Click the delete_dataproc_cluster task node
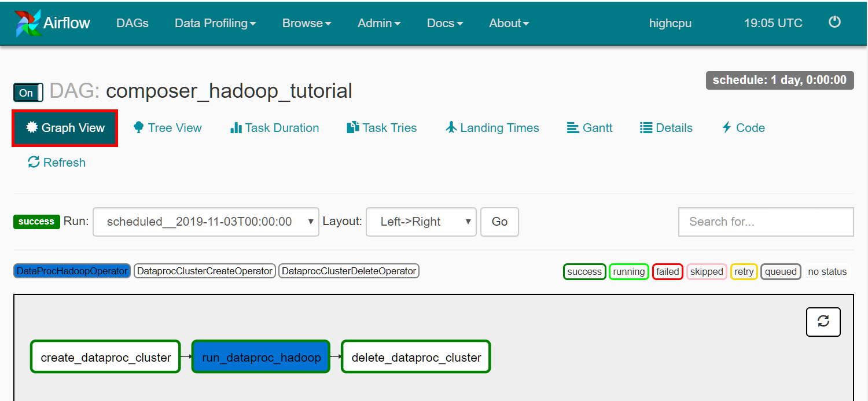 tap(416, 357)
